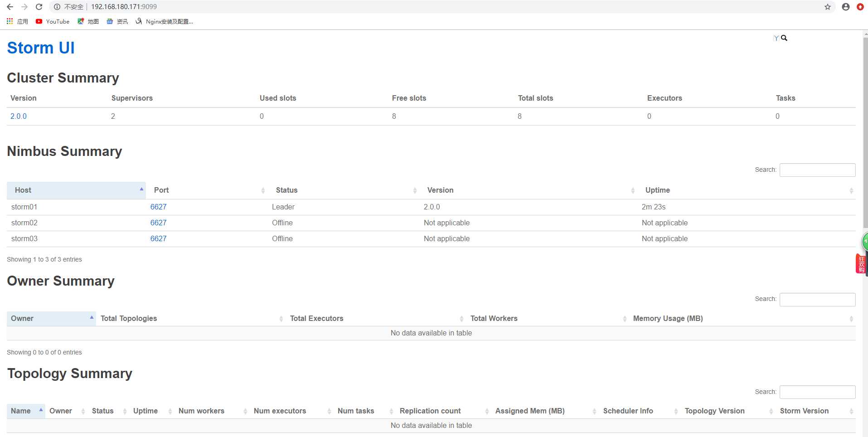
Task: Open the 资讯 news bookmark
Action: tap(117, 21)
